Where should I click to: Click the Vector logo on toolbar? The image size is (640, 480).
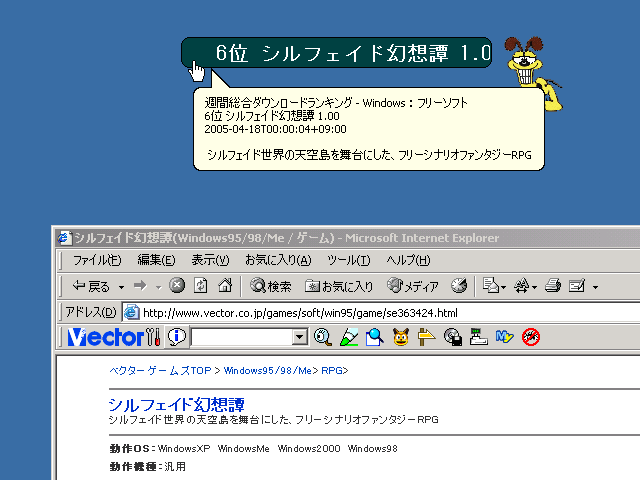coord(106,337)
